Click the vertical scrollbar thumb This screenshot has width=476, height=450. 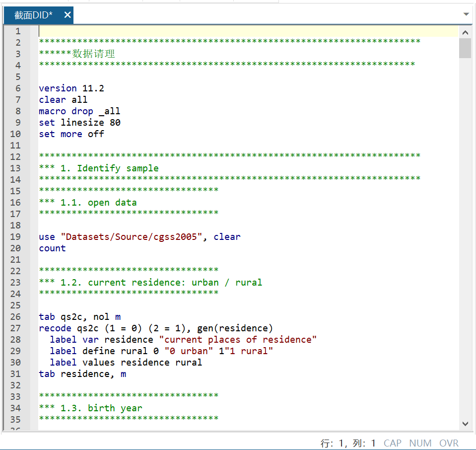point(465,48)
